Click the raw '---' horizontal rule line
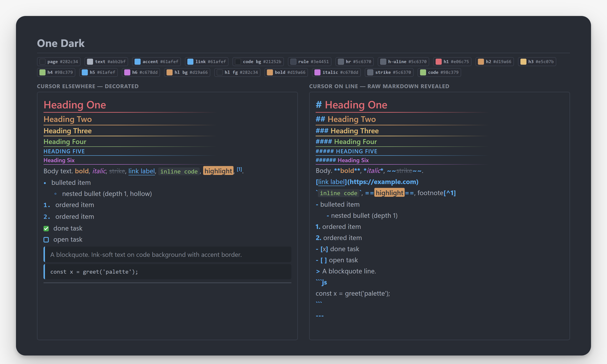Viewport: 607px width, 364px height. (320, 316)
